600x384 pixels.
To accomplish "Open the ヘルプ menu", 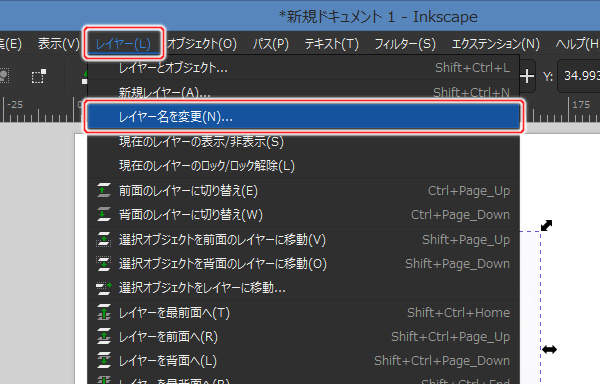I will 578,44.
